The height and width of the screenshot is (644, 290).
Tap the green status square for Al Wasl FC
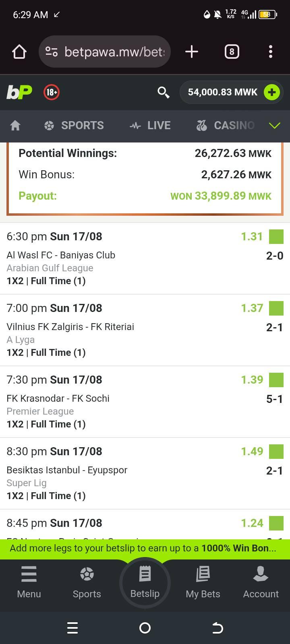coord(276,237)
